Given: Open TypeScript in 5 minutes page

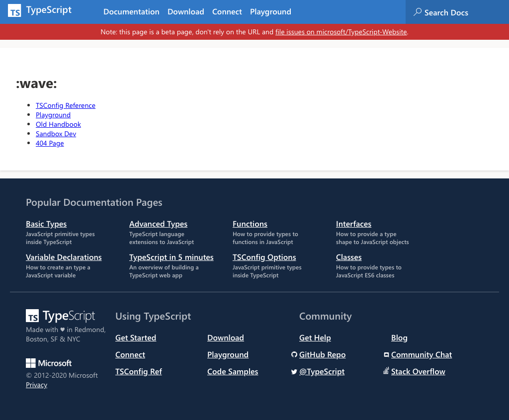Looking at the screenshot, I should tap(171, 257).
